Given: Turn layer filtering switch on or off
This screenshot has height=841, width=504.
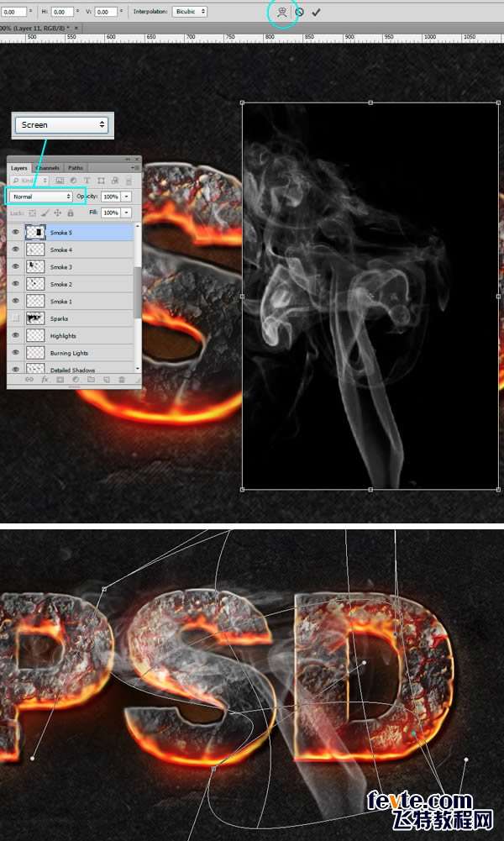Looking at the screenshot, I should click(129, 181).
